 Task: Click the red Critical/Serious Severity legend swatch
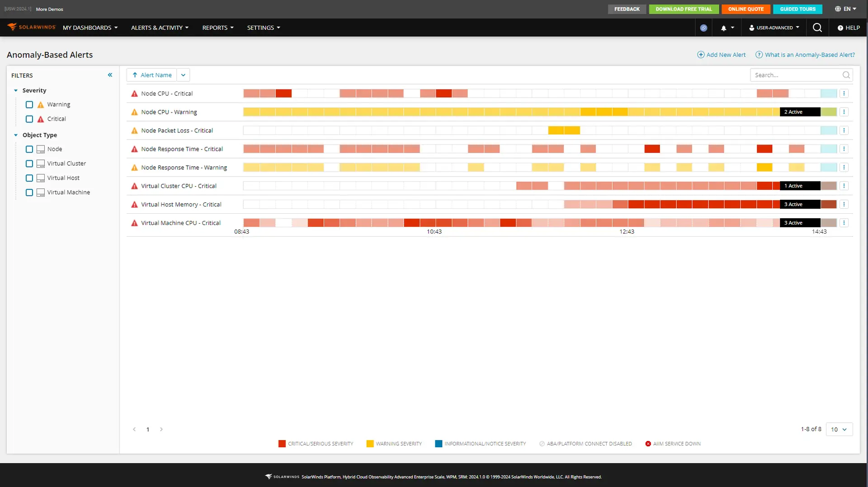281,444
